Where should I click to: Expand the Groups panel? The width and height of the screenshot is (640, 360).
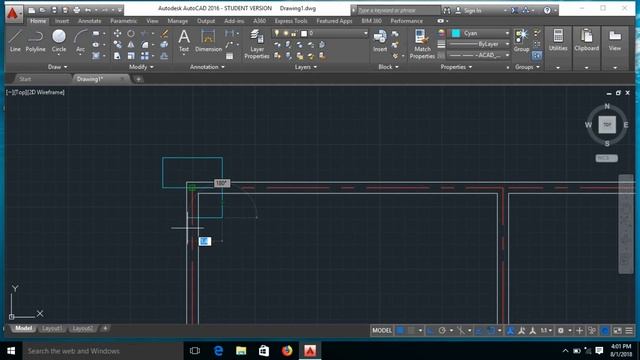click(x=527, y=67)
